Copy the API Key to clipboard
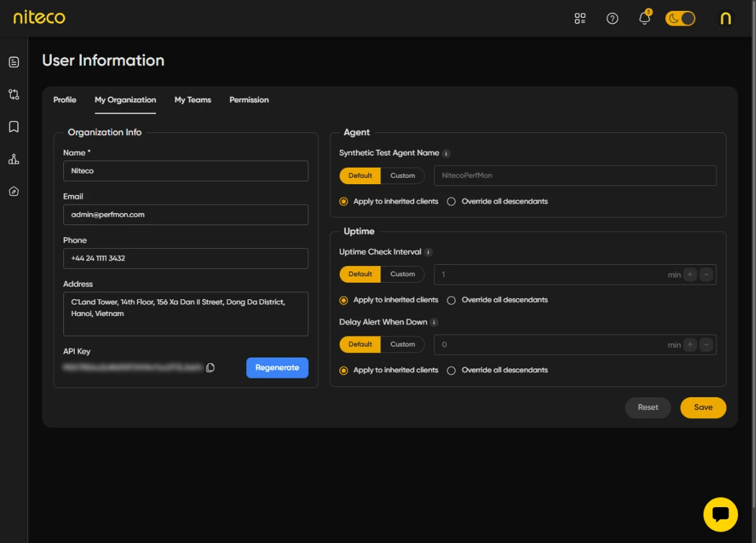 click(x=210, y=368)
